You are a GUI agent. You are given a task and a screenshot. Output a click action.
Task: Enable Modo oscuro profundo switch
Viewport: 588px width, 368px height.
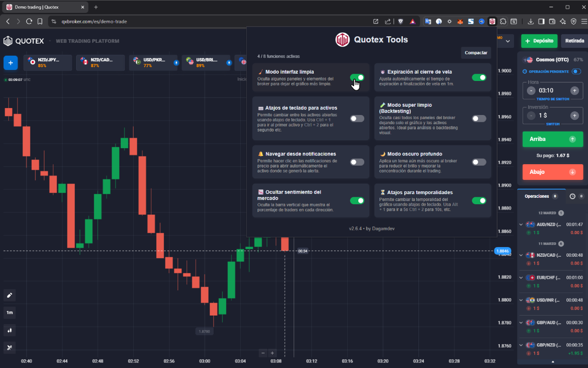click(479, 162)
